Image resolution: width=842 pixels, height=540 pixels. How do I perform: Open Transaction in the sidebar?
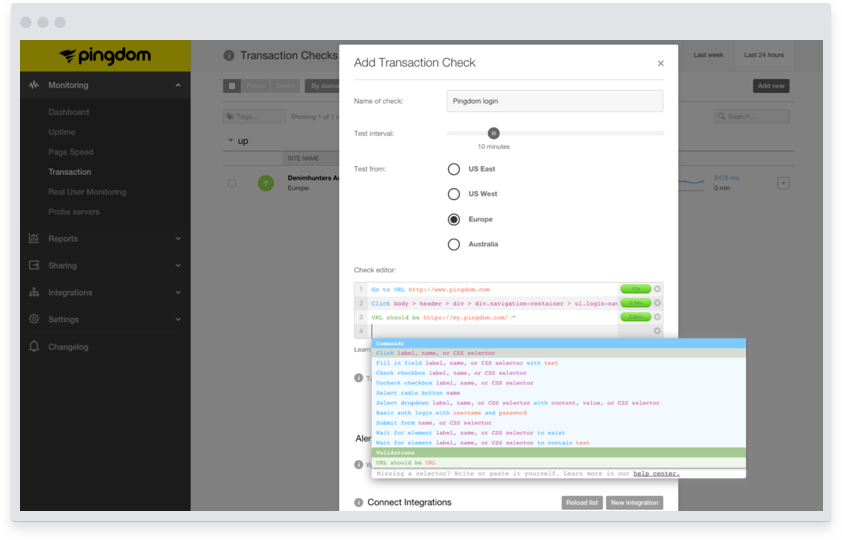(70, 172)
